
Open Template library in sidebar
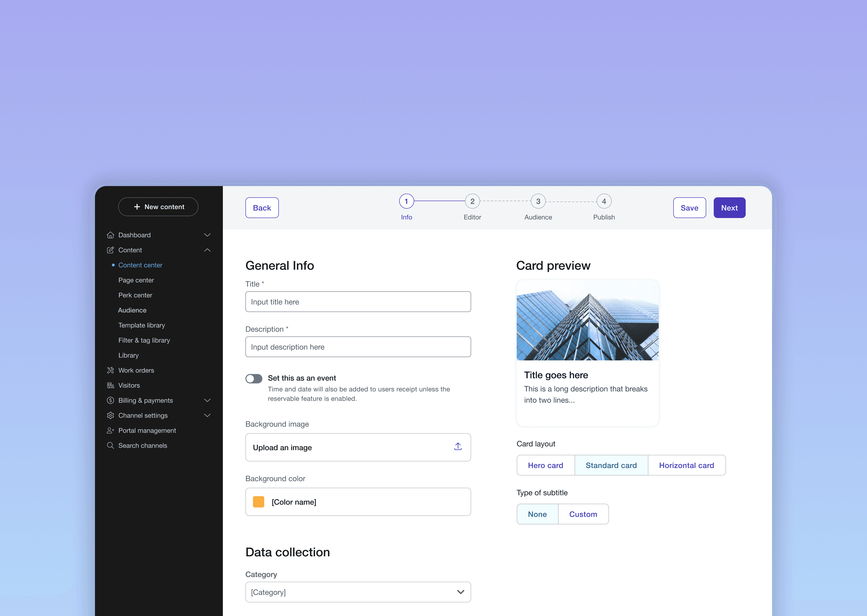click(142, 325)
